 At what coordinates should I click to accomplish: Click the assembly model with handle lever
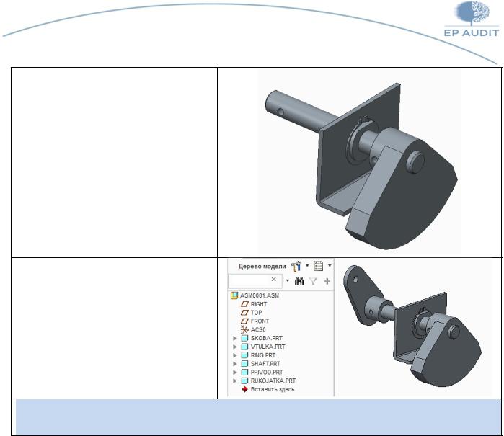point(413,328)
